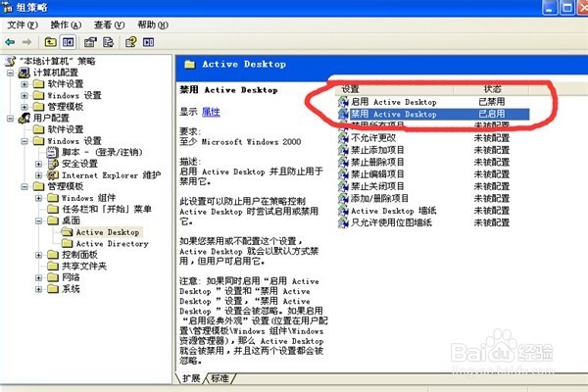Select Active Directory in the tree
The height and width of the screenshot is (392, 588).
[x=112, y=243]
